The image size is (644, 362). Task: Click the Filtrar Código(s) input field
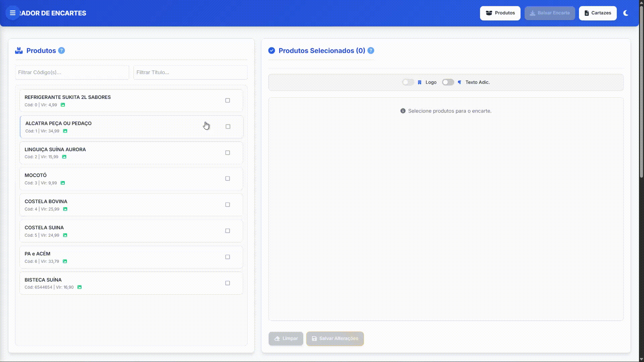72,72
